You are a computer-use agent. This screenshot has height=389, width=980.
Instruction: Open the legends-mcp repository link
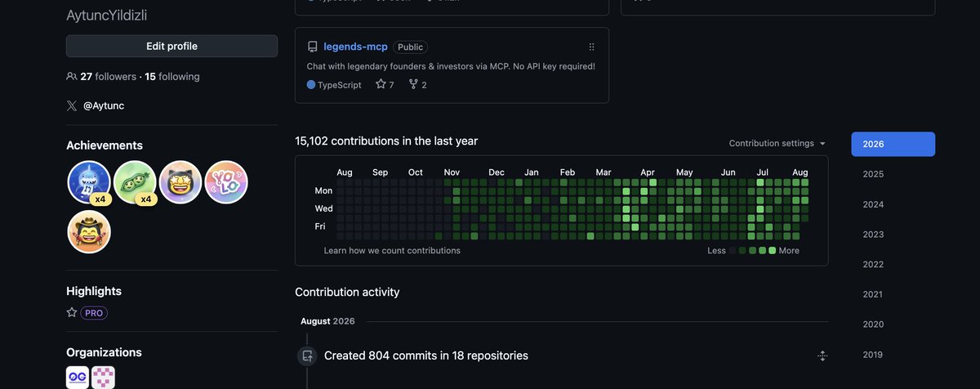pos(355,47)
